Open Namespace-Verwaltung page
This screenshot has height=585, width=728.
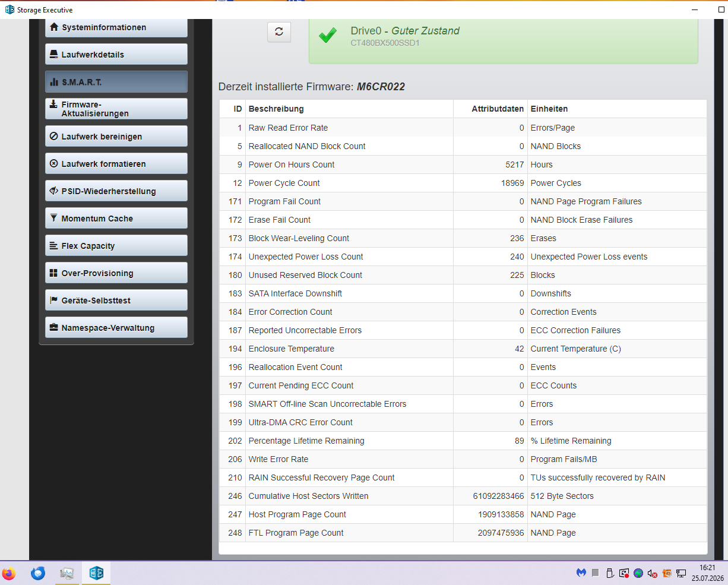(116, 327)
